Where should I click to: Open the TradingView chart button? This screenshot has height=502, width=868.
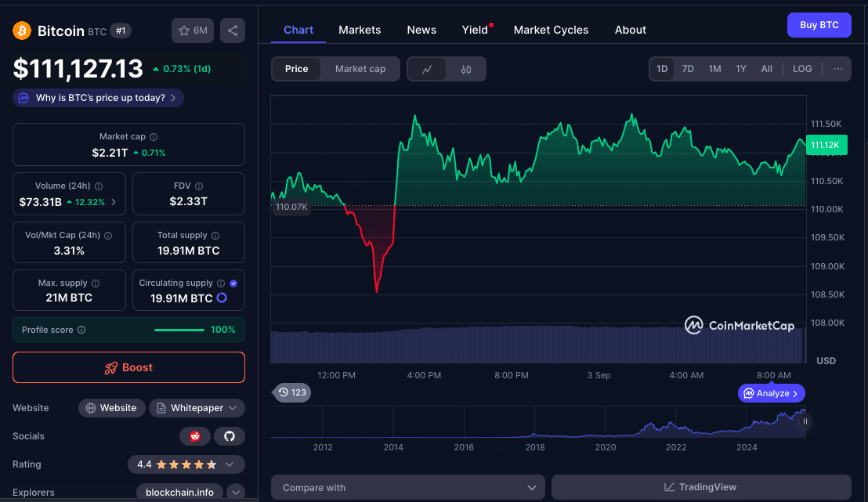(x=701, y=488)
